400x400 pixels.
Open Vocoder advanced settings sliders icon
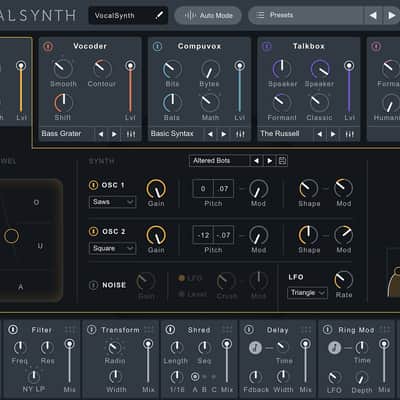[131, 134]
